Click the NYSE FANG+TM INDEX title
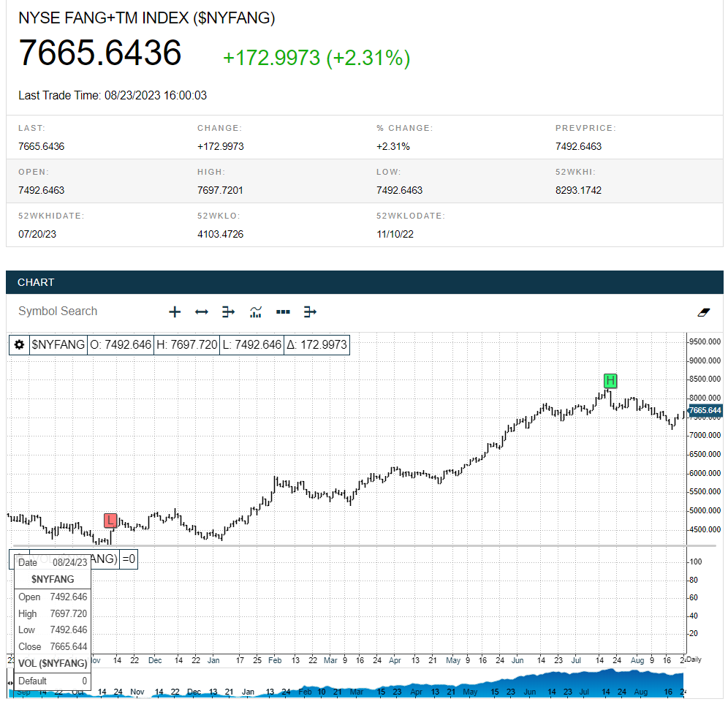This screenshot has width=728, height=707. click(x=147, y=18)
